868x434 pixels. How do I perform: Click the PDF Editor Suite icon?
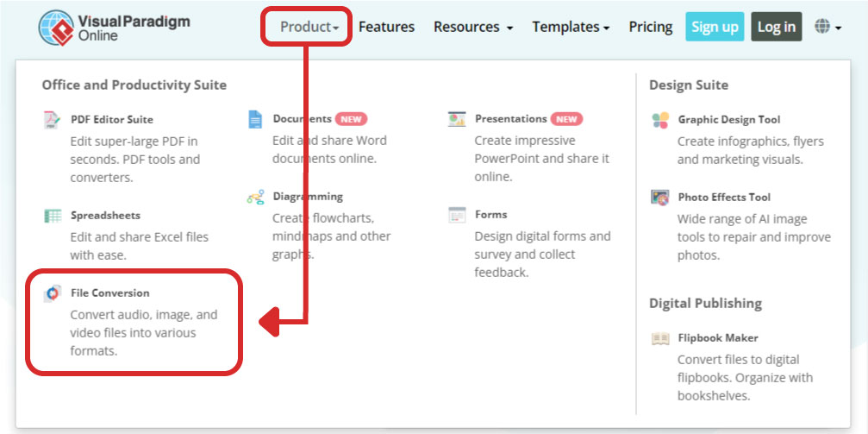pos(53,119)
